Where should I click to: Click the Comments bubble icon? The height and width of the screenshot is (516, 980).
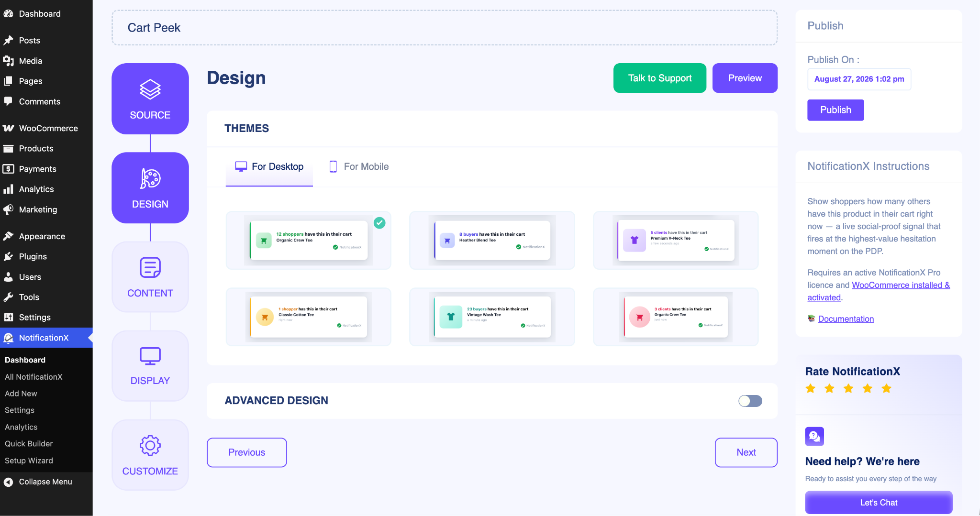click(8, 101)
